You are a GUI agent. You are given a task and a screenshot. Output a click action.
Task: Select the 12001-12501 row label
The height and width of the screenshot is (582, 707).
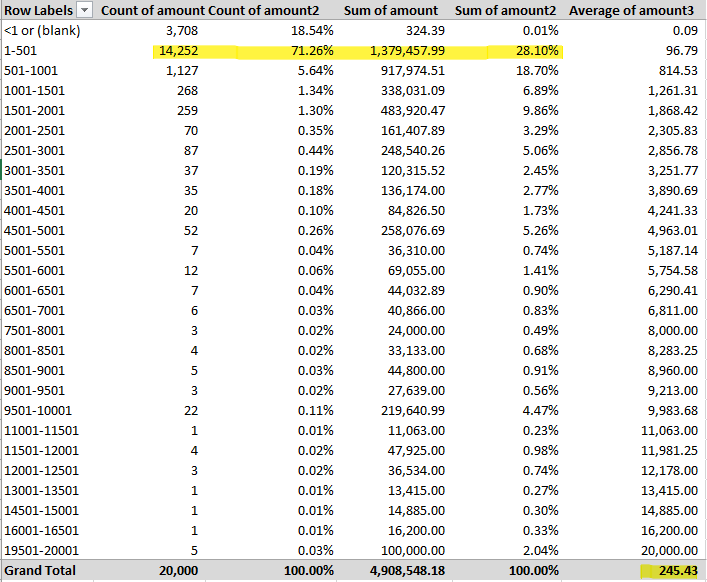pos(41,471)
